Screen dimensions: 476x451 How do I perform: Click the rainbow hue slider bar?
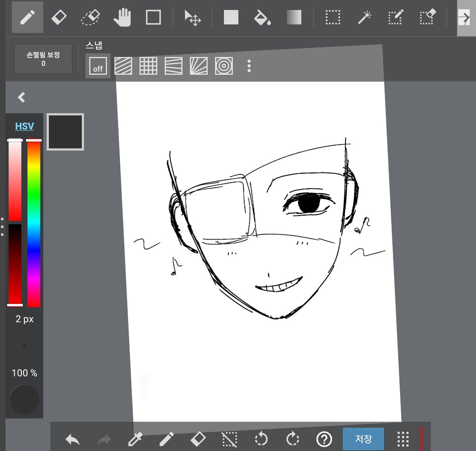[34, 223]
